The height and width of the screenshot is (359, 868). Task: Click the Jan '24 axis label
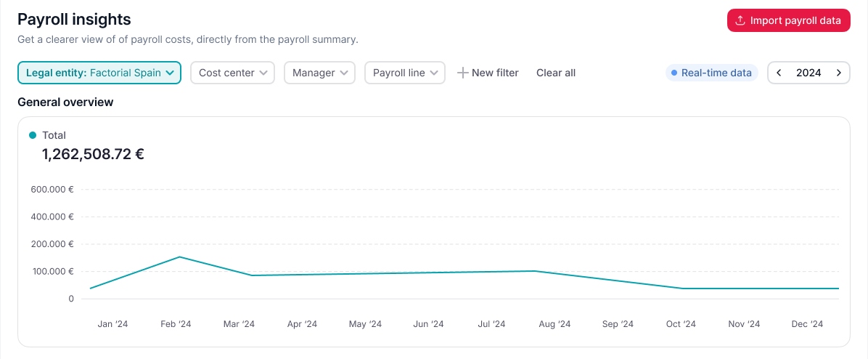(x=113, y=324)
